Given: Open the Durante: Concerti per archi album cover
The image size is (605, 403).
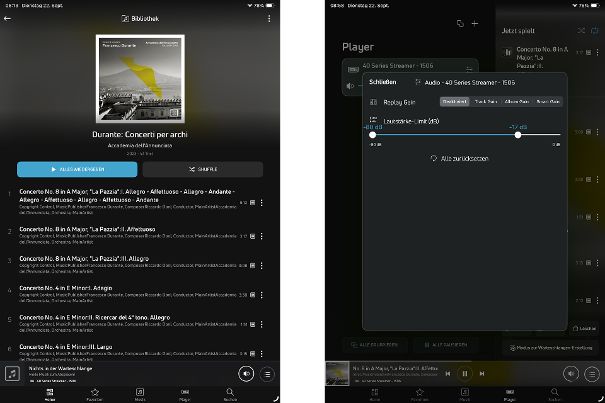Looking at the screenshot, I should (140, 79).
